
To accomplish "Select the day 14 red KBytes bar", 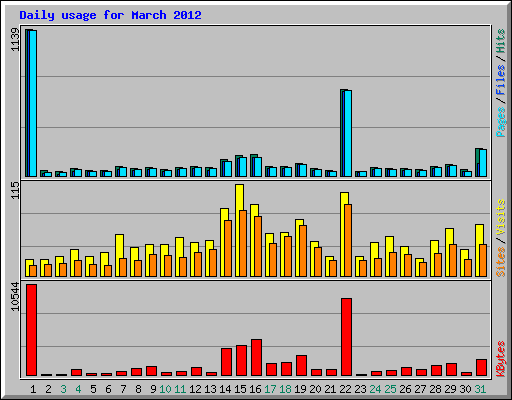I will point(227,362).
